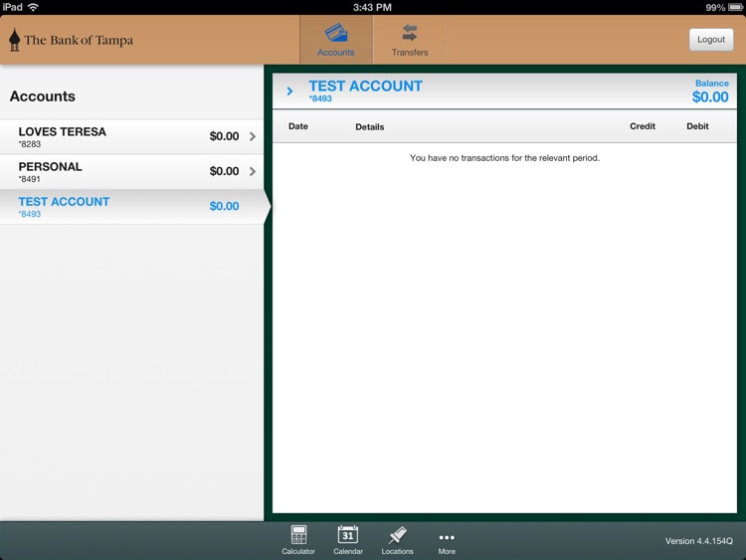Expand TEST ACCOUNT details header chevron
Viewport: 746px width, 560px height.
click(289, 91)
